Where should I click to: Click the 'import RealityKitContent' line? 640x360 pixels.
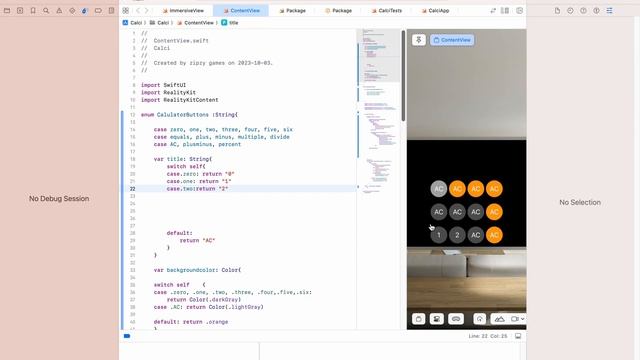click(180, 100)
